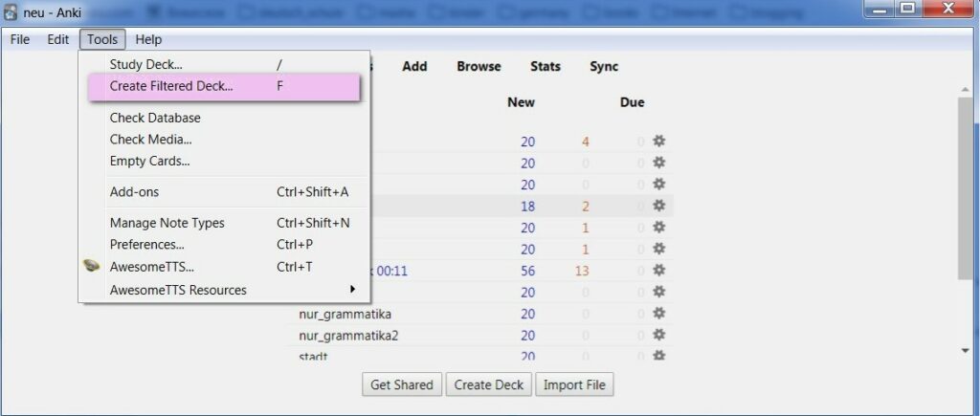Launch AwesomeTTS... configuration entry
This screenshot has width=980, height=416.
224,267
